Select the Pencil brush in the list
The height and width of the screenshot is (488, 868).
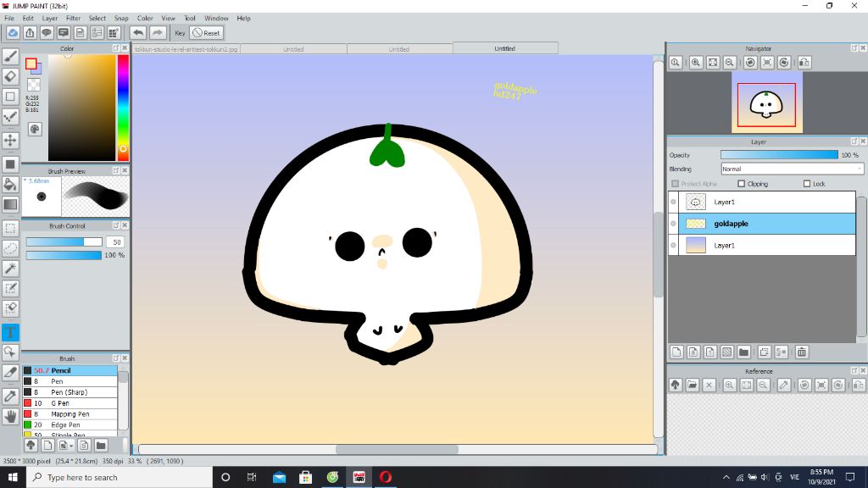70,371
